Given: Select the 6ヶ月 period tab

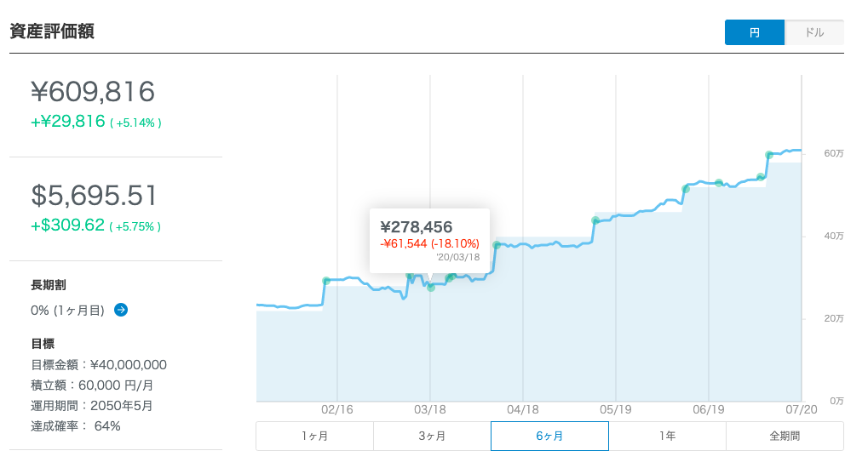Looking at the screenshot, I should 549,436.
